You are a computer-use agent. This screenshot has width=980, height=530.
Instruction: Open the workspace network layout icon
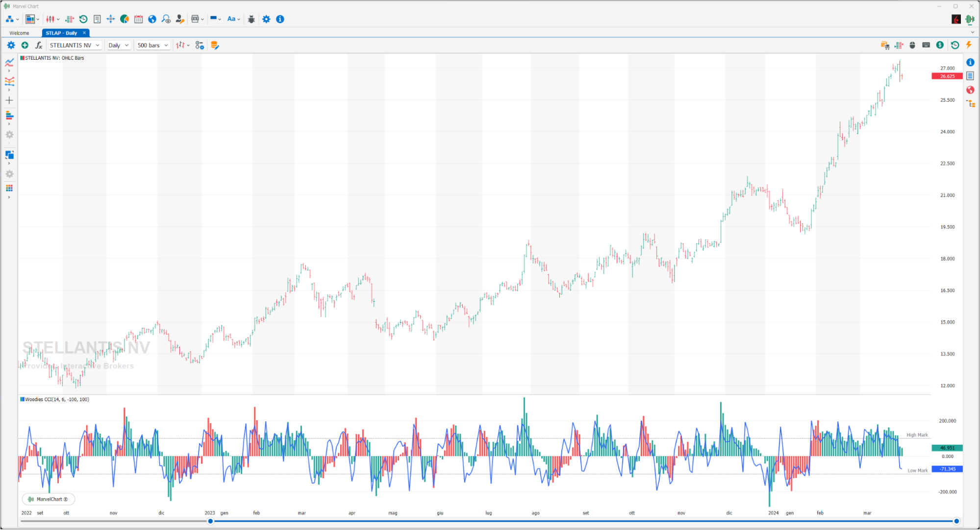[x=9, y=19]
